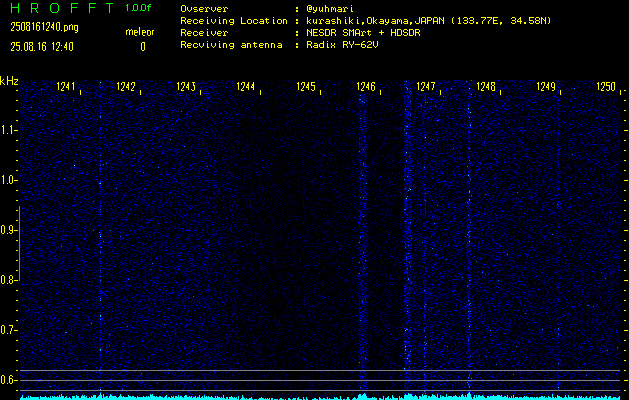Click the observer name @yuhmari
Viewport: 629px width, 400px height.
point(330,9)
